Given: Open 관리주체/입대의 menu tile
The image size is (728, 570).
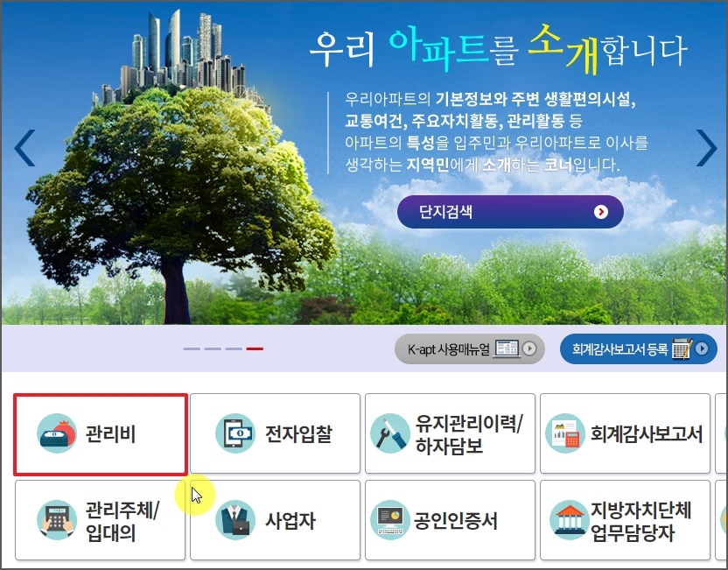Looking at the screenshot, I should coord(100,520).
